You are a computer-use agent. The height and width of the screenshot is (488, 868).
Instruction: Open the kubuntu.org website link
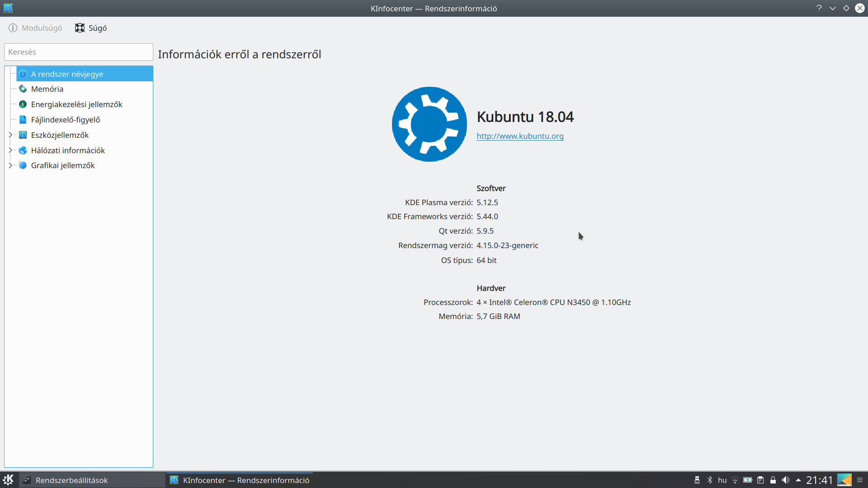[520, 136]
